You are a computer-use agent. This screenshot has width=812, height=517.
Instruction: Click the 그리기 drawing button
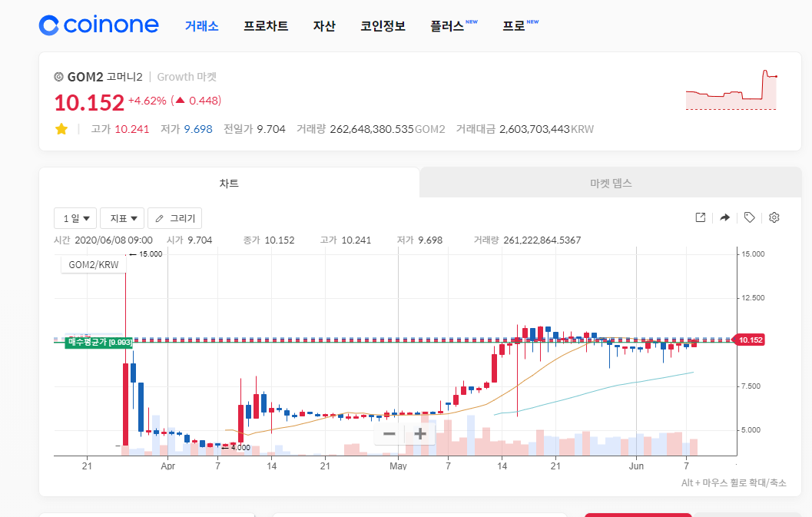tap(175, 218)
